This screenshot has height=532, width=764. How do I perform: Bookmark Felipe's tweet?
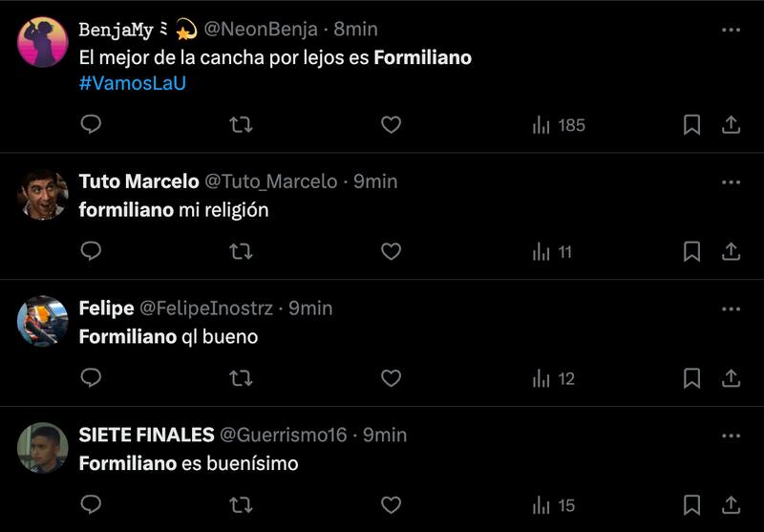coord(691,378)
